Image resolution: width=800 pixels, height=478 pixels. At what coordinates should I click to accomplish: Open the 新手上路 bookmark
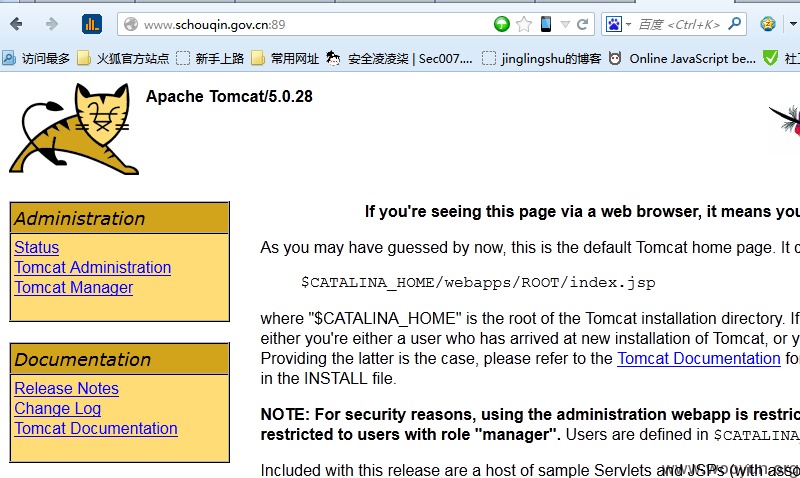pyautogui.click(x=210, y=59)
